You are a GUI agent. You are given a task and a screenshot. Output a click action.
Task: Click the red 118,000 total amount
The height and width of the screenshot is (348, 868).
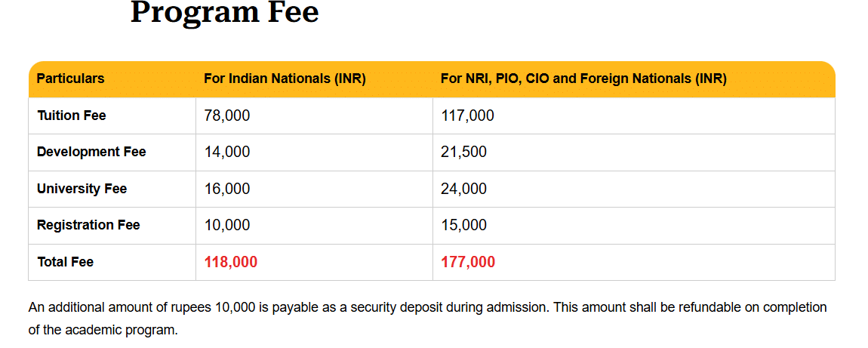(230, 262)
